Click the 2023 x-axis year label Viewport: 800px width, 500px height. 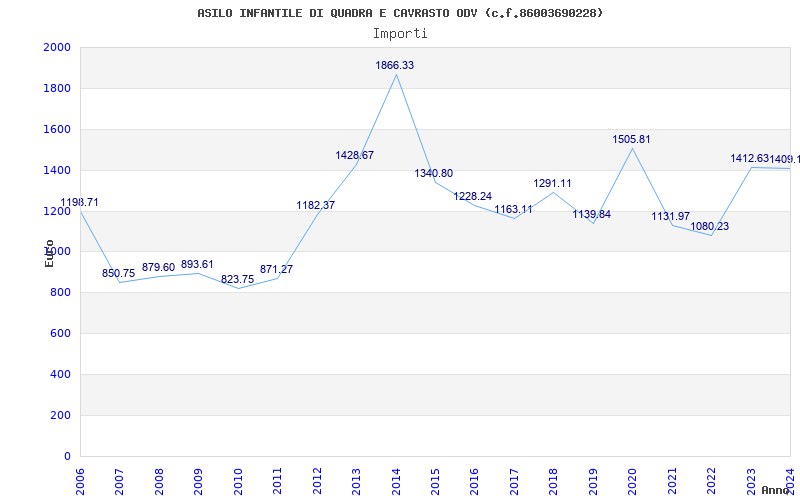tap(751, 482)
